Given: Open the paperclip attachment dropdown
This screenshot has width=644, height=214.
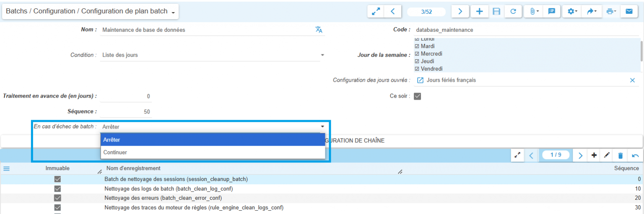Looking at the screenshot, I should pos(533,12).
